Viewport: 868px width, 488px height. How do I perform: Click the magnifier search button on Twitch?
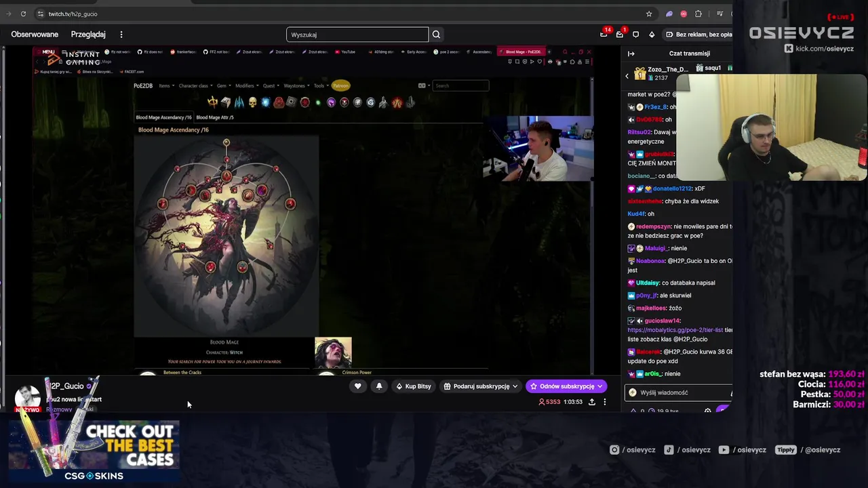pyautogui.click(x=437, y=35)
